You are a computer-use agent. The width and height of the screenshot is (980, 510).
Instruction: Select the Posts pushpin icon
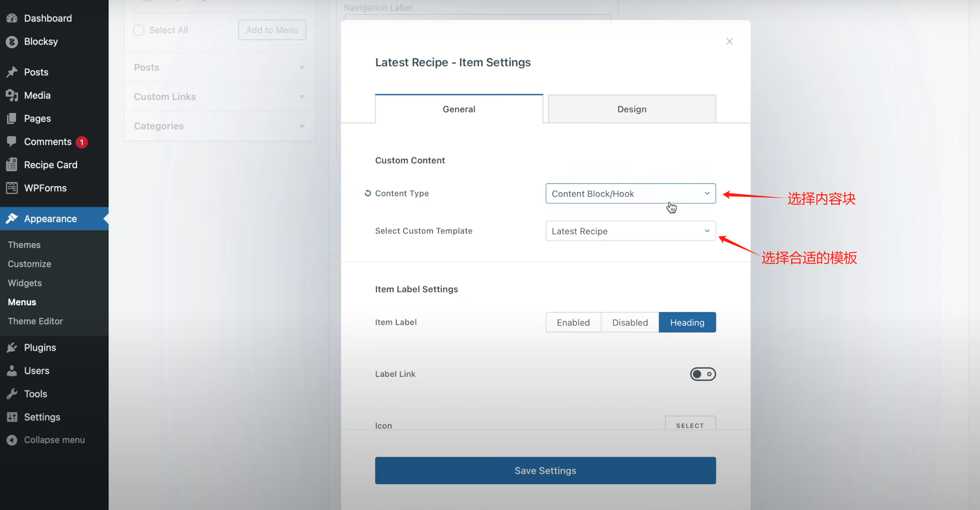tap(12, 72)
